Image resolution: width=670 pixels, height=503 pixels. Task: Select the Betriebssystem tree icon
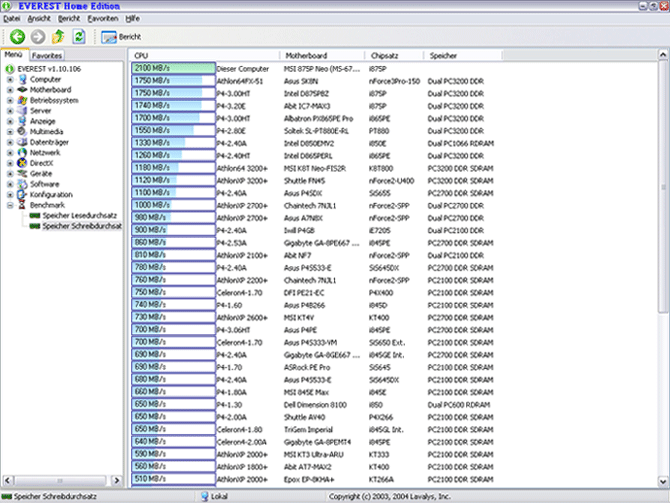pyautogui.click(x=22, y=100)
